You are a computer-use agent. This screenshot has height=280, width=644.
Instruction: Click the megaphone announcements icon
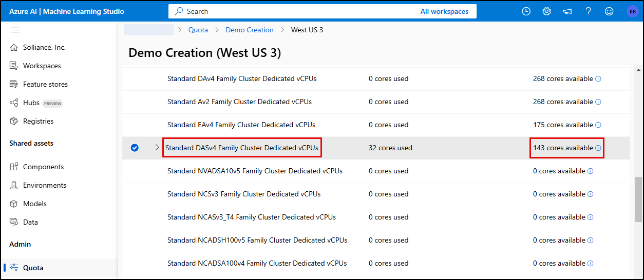[x=567, y=11]
